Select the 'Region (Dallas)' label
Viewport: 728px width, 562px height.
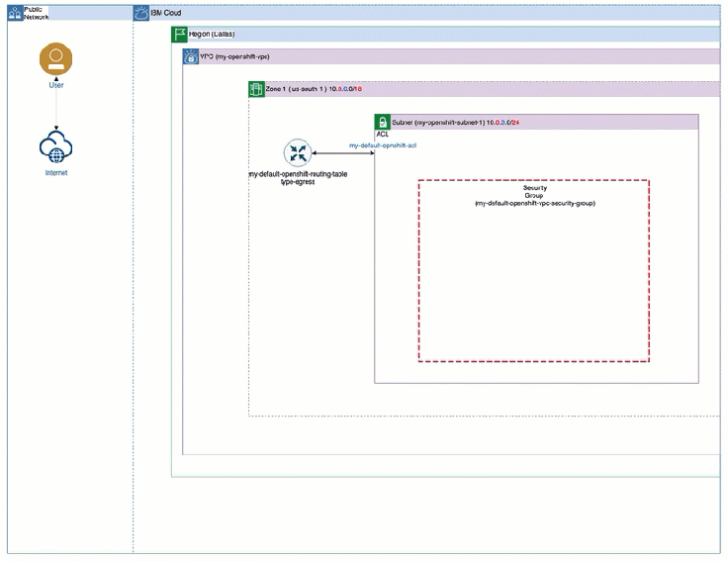click(212, 35)
